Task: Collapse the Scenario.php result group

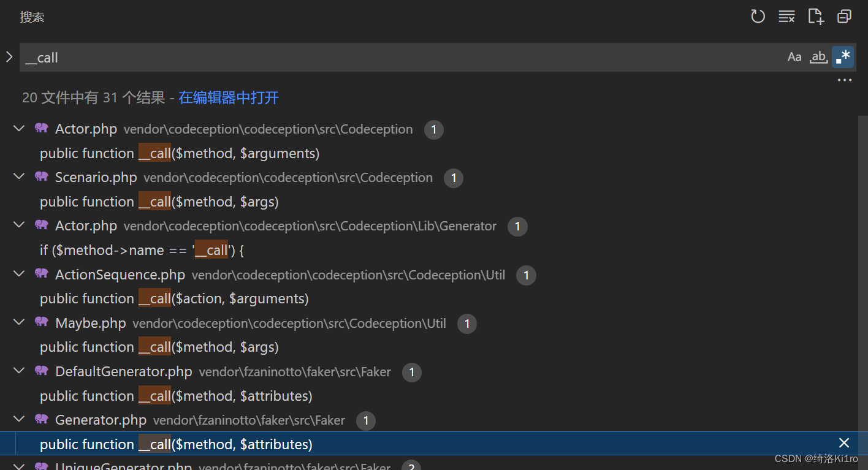Action: (x=18, y=176)
